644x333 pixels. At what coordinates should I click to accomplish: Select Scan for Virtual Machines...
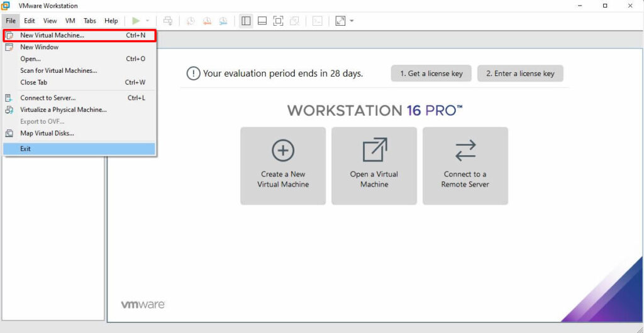coord(80,70)
